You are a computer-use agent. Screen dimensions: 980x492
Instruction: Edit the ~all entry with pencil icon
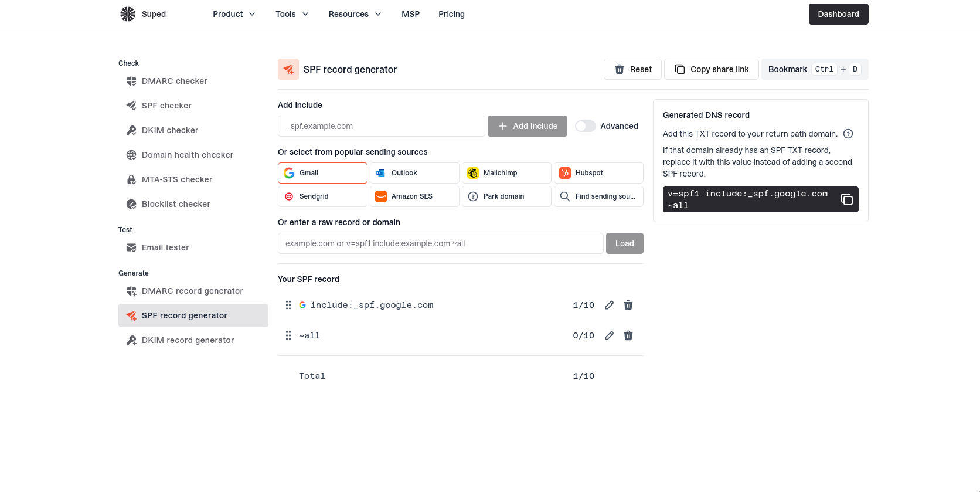tap(610, 335)
